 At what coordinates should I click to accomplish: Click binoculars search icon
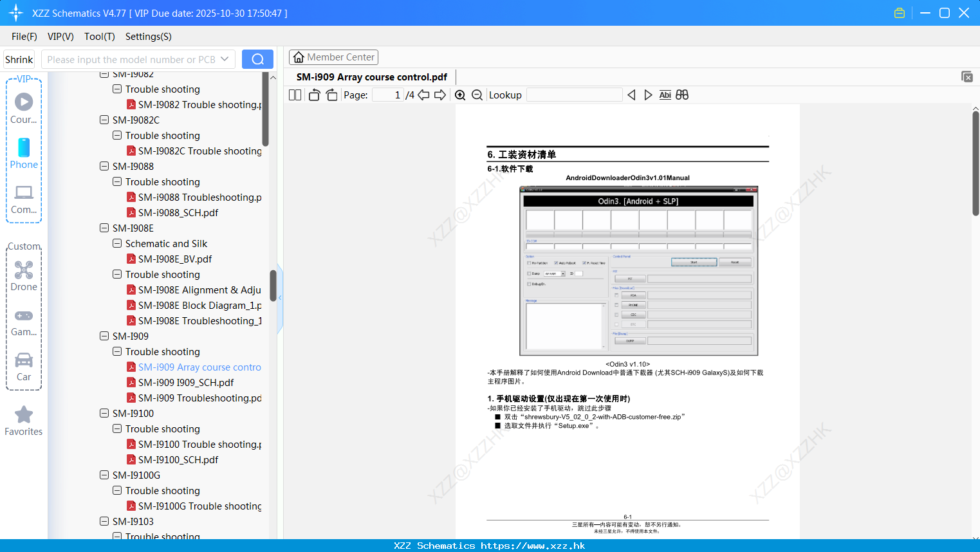[682, 95]
